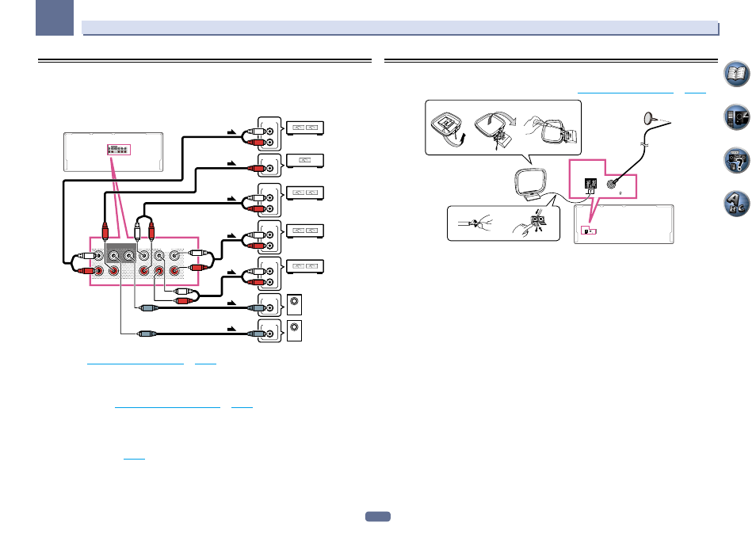
Task: Open the receiver question-mark help icon
Action: point(736,160)
